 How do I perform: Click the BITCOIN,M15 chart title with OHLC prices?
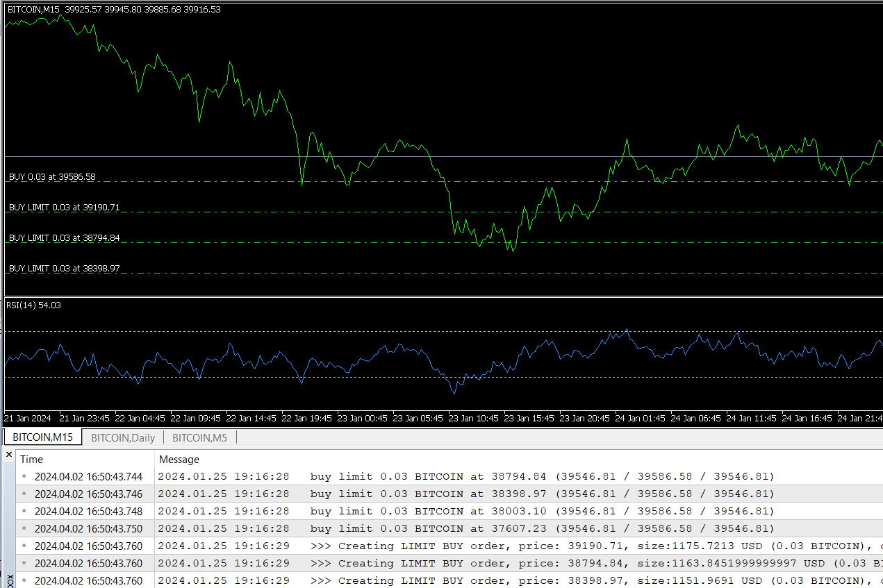point(114,10)
